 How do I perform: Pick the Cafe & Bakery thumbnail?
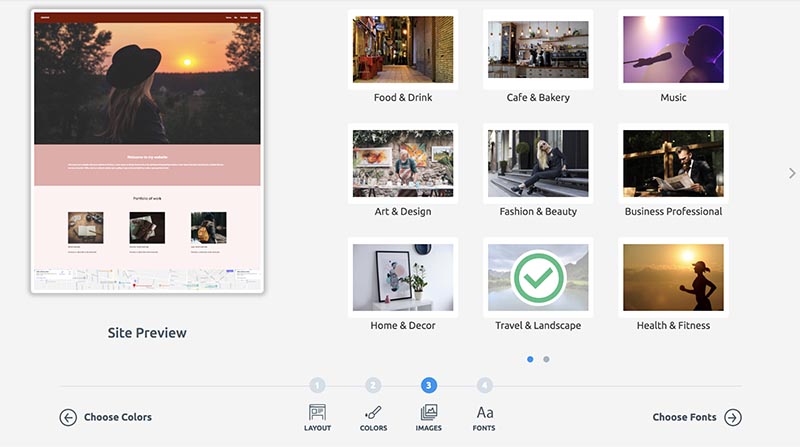pyautogui.click(x=538, y=50)
